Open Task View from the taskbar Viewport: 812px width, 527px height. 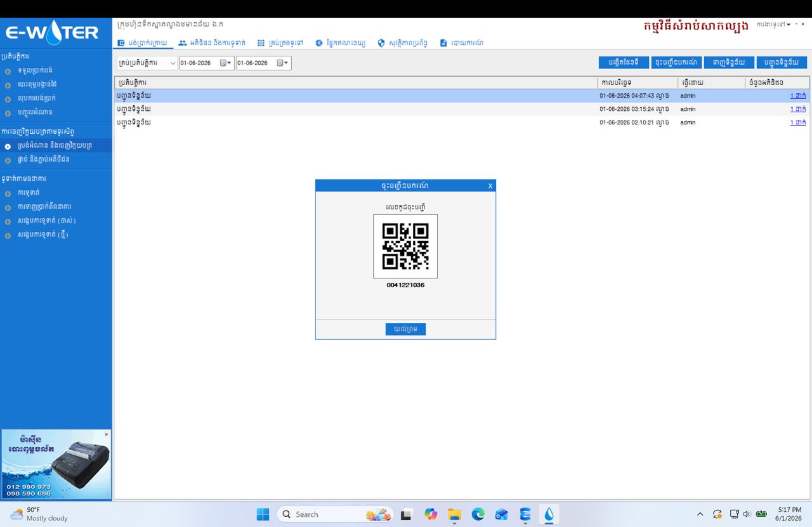406,514
